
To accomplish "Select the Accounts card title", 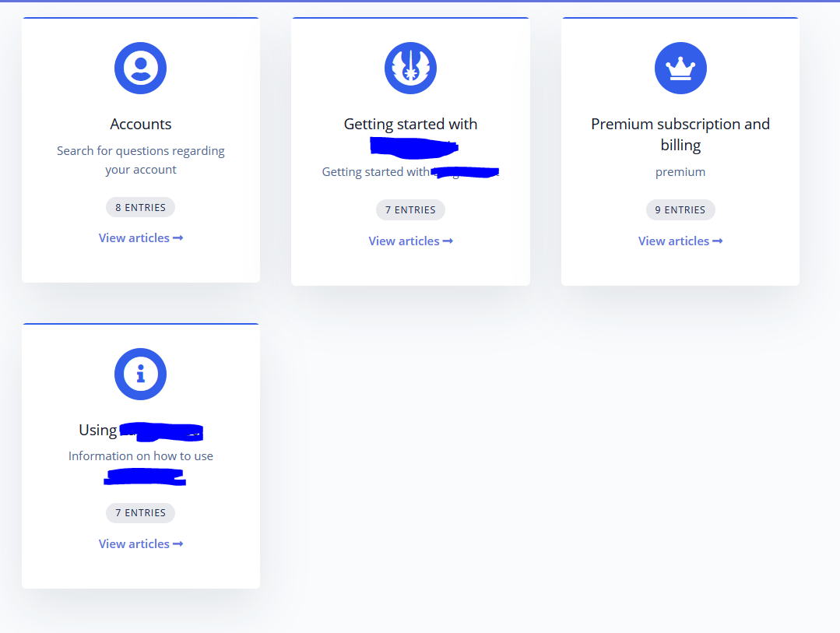I will coord(140,124).
